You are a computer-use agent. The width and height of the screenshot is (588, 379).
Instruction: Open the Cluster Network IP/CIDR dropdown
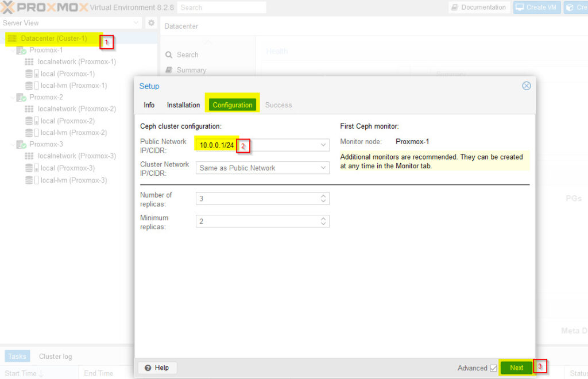(323, 168)
